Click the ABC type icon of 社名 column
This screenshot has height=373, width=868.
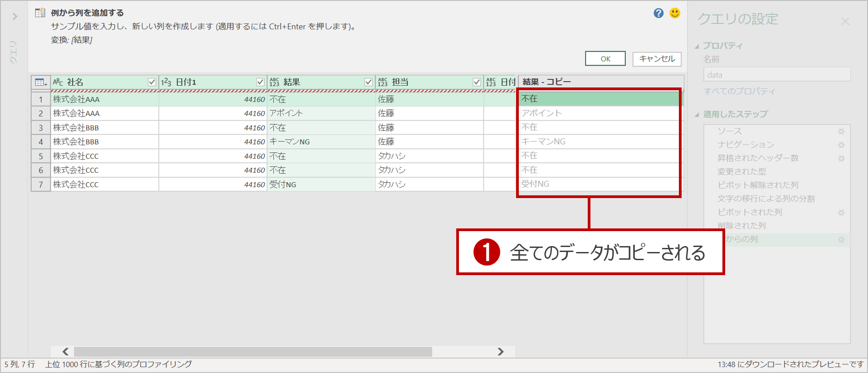point(58,82)
